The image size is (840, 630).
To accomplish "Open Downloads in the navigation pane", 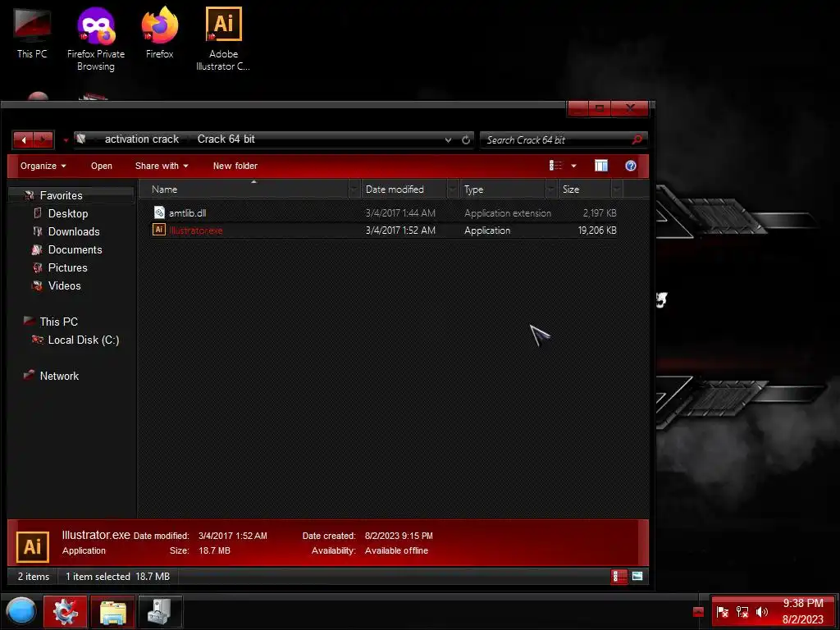I will [x=73, y=231].
